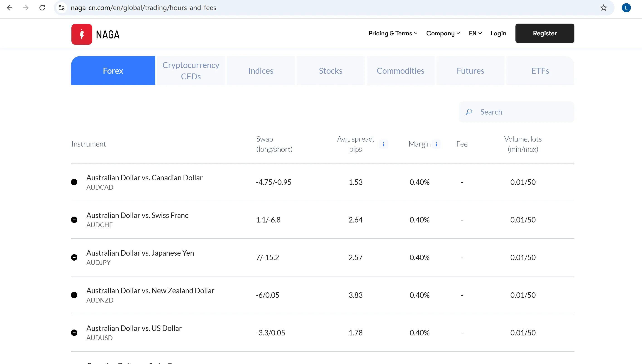Click swap value 1.1/-6.8
Image resolution: width=642 pixels, height=364 pixels.
click(x=268, y=220)
